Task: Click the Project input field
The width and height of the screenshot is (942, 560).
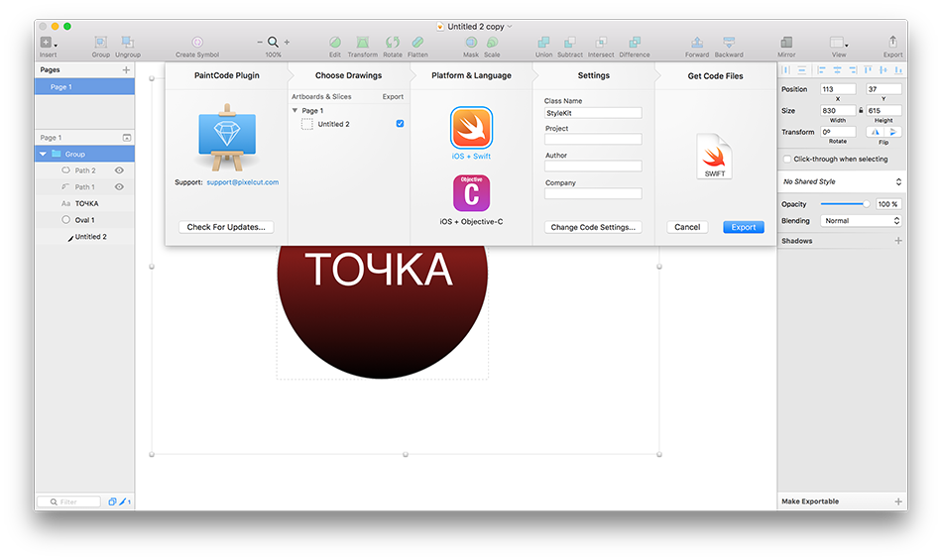Action: pyautogui.click(x=593, y=139)
